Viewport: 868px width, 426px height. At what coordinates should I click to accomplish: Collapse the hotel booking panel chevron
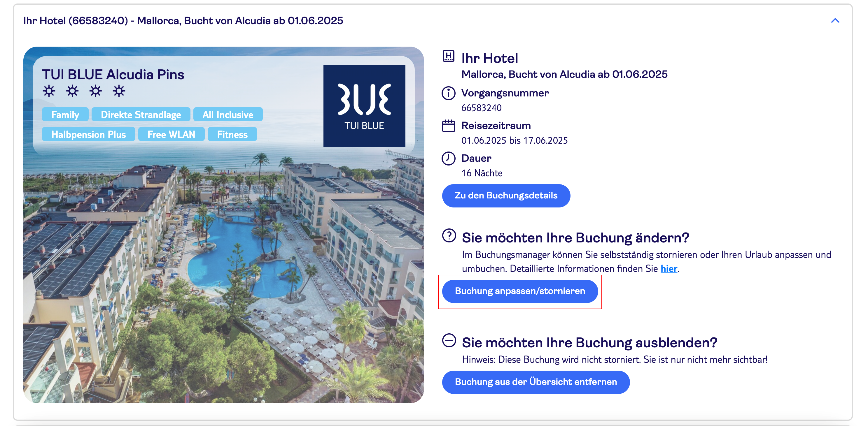click(x=835, y=20)
